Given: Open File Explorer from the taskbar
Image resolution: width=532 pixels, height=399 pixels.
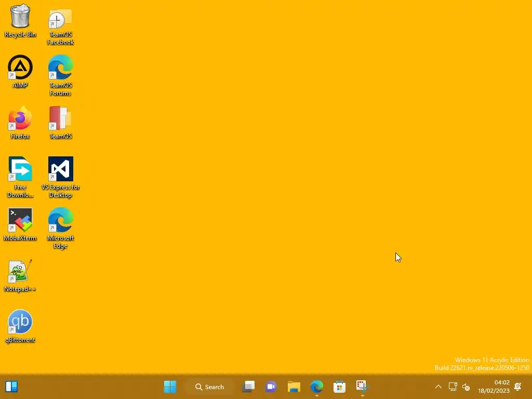Looking at the screenshot, I should point(294,387).
